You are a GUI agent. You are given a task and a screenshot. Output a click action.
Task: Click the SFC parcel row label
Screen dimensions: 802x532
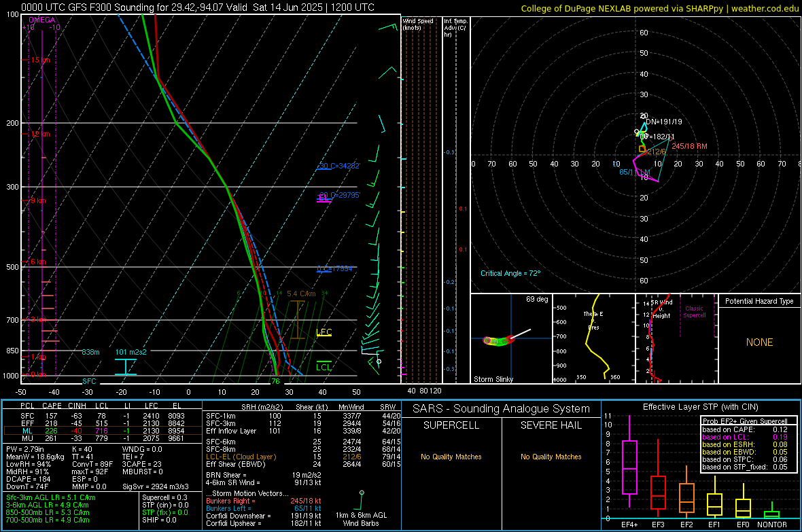coord(27,416)
